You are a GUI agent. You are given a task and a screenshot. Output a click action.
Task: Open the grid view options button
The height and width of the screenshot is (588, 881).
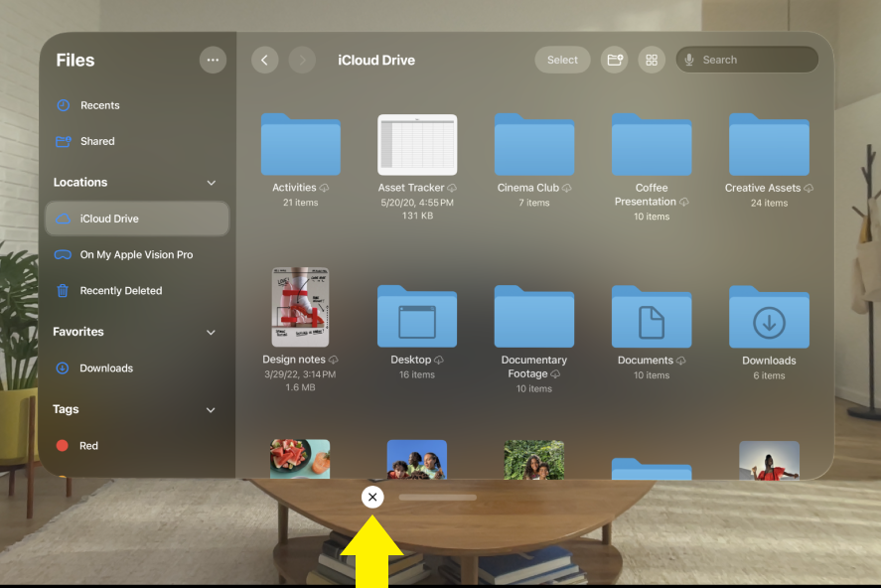click(652, 61)
